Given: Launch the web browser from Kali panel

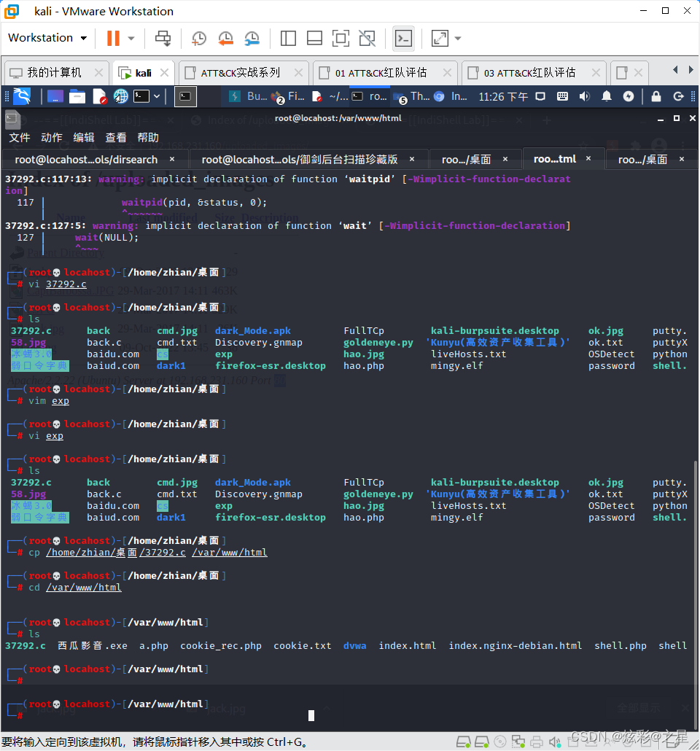Looking at the screenshot, I should (x=121, y=96).
